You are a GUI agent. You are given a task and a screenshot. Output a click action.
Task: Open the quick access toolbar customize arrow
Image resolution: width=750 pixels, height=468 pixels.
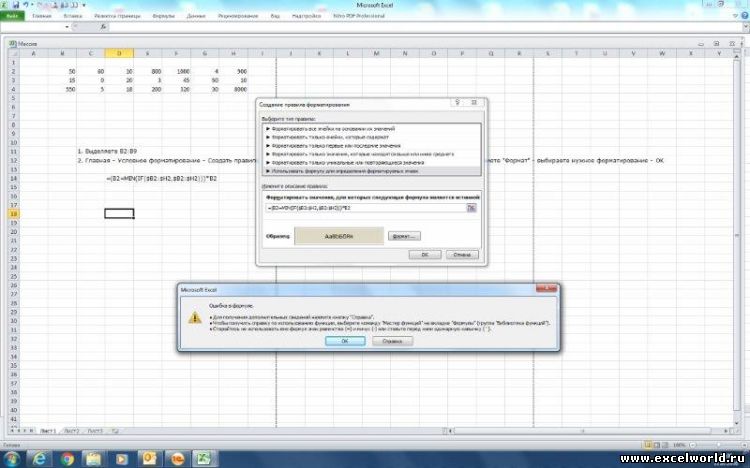[84, 5]
